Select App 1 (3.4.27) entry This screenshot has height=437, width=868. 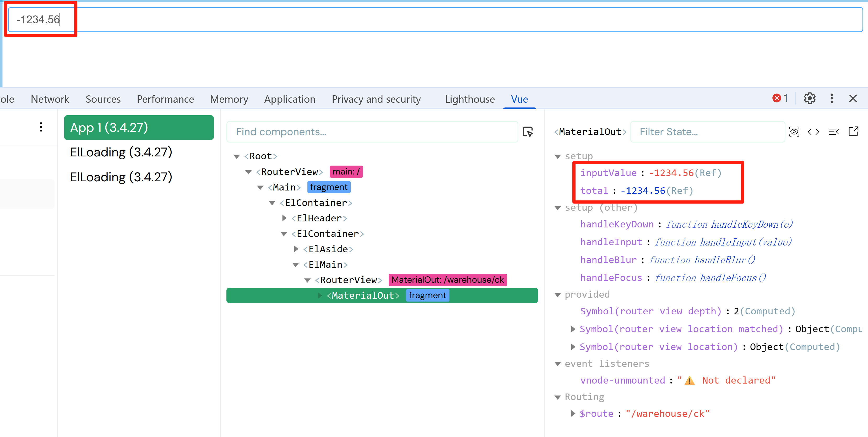coord(139,128)
